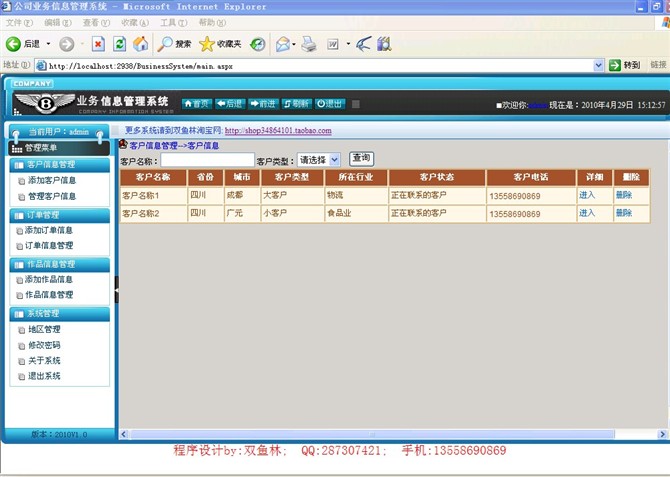
Task: Select 修改密码 in the sidebar menu
Action: tap(44, 345)
